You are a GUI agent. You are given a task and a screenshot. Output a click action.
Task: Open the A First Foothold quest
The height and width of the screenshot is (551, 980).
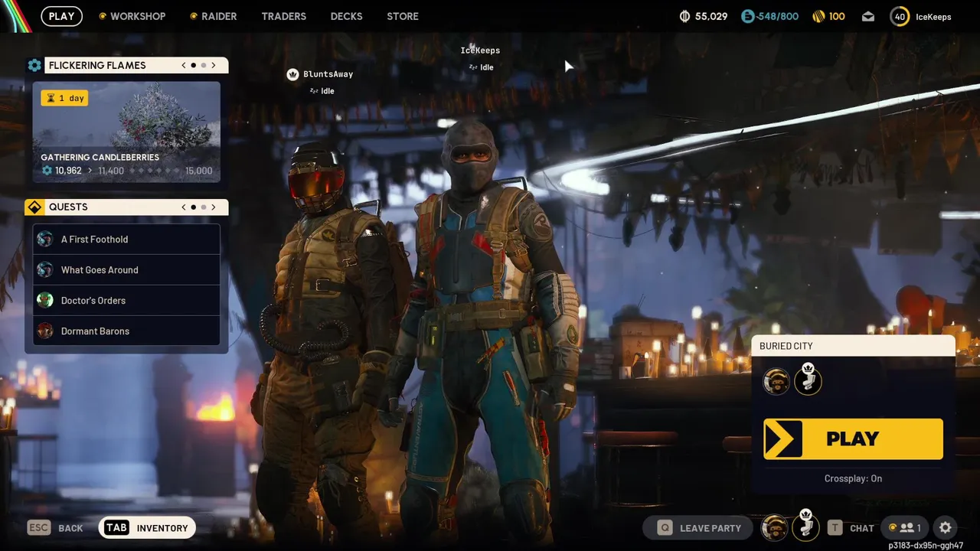click(x=126, y=239)
